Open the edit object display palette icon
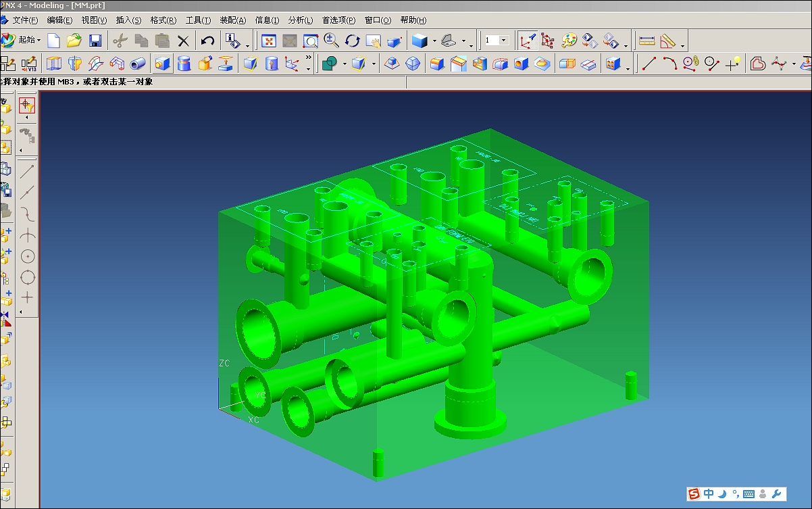The width and height of the screenshot is (812, 509). (x=569, y=41)
